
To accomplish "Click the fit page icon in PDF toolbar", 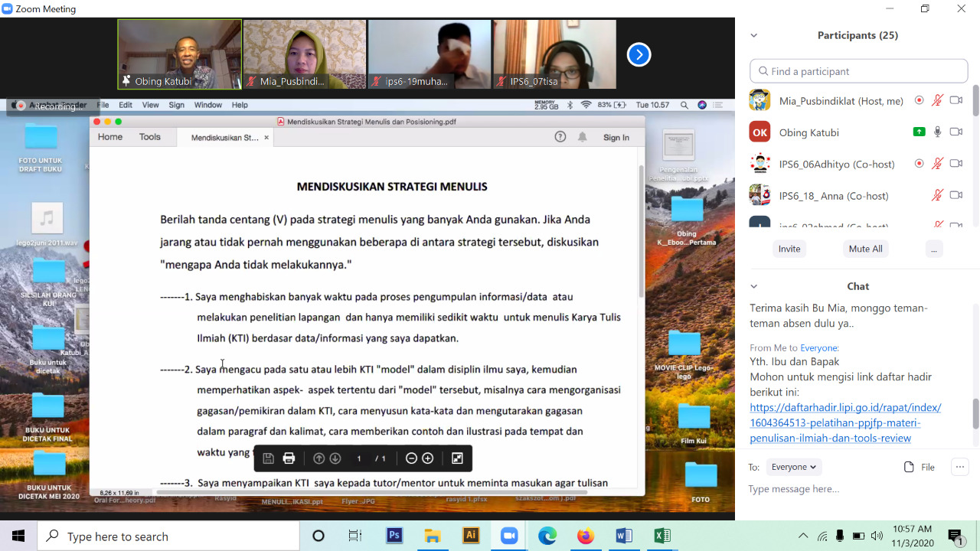I will 457,458.
